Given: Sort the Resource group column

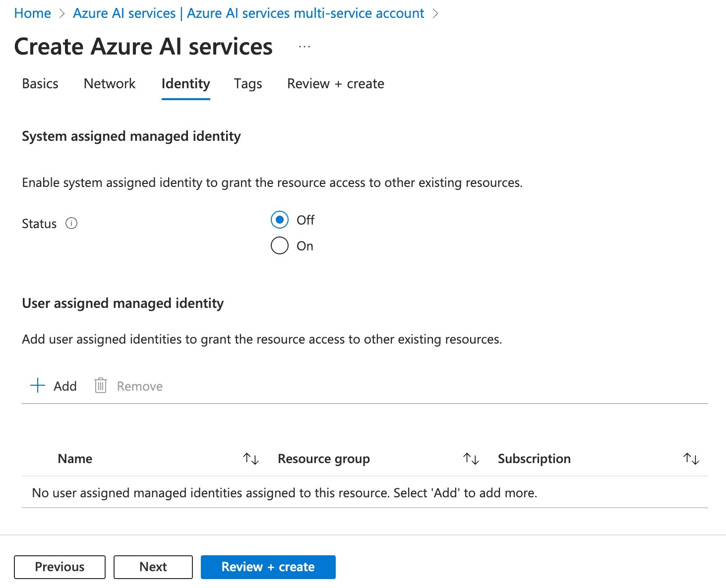Looking at the screenshot, I should point(470,459).
